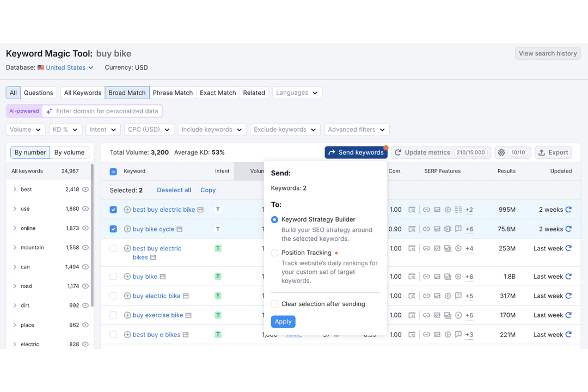This screenshot has height=392, width=588.
Task: Expand the road keyword group
Action: (15, 286)
